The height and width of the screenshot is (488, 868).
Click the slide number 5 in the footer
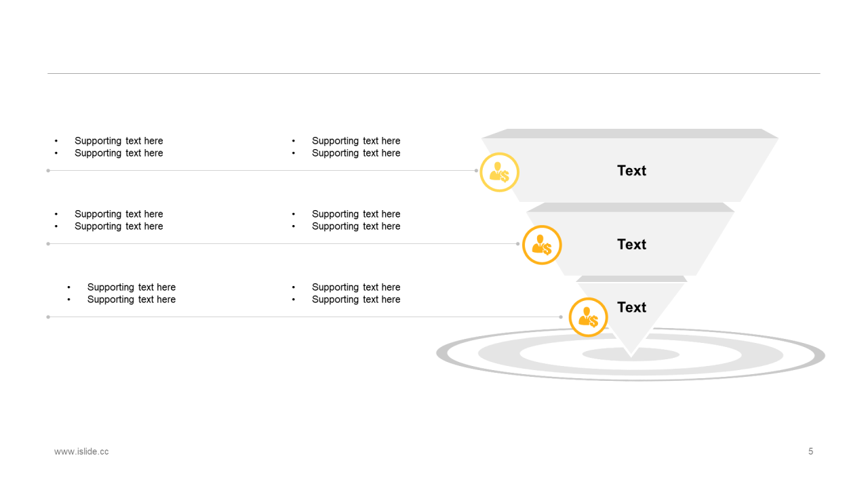pos(810,451)
